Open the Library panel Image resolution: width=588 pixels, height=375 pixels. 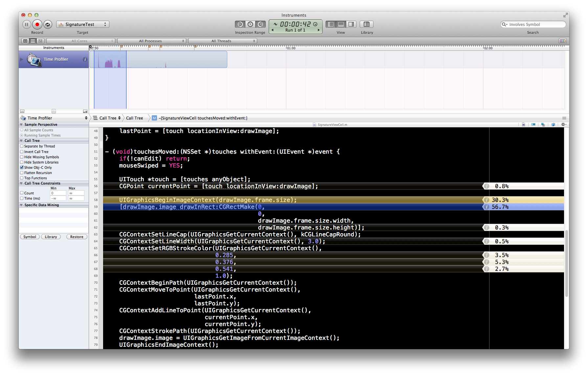pyautogui.click(x=367, y=24)
